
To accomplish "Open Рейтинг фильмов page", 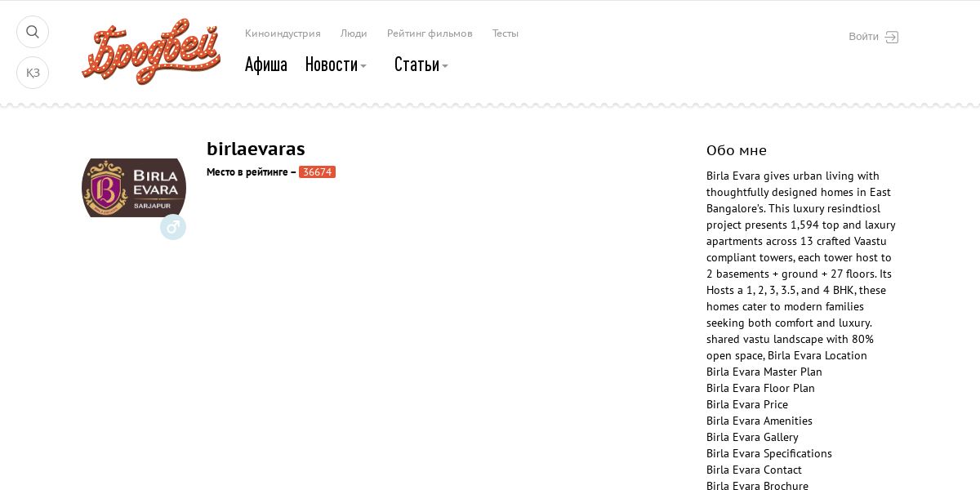I will pyautogui.click(x=430, y=33).
